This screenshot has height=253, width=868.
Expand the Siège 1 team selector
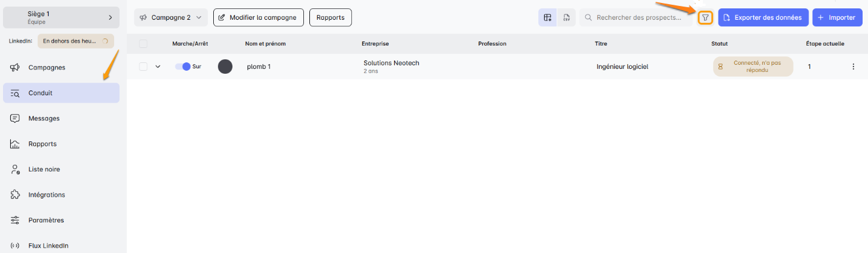pyautogui.click(x=61, y=17)
